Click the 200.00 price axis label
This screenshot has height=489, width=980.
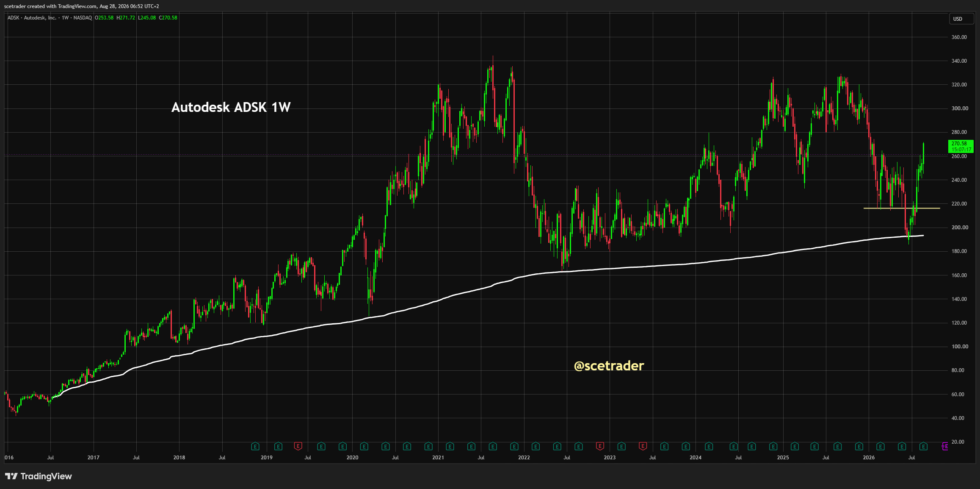[x=959, y=228]
